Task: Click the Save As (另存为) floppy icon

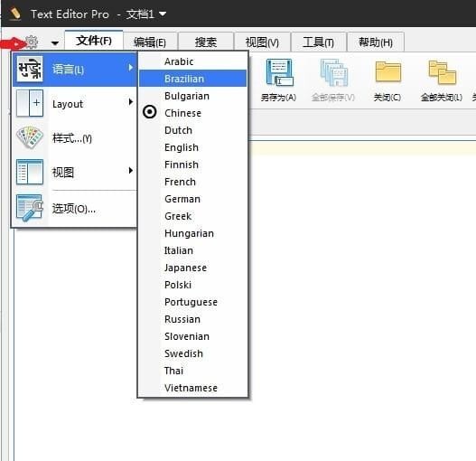Action: point(279,72)
